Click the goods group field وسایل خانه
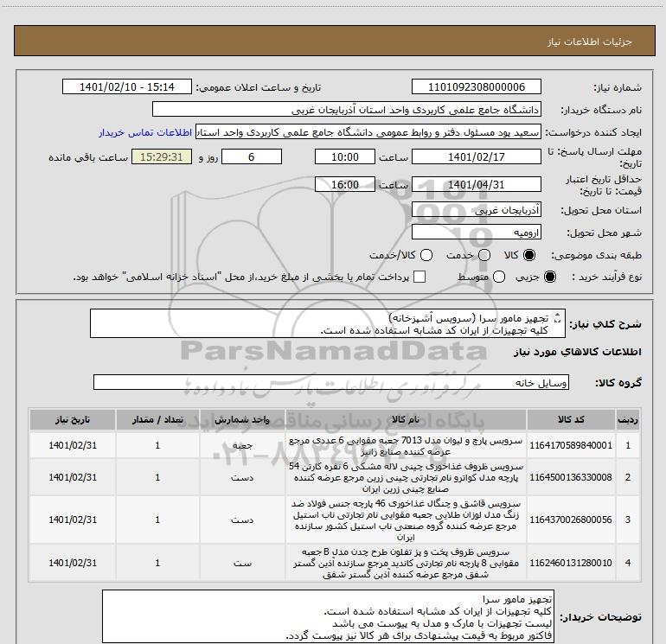The width and height of the screenshot is (666, 644). pos(331,382)
